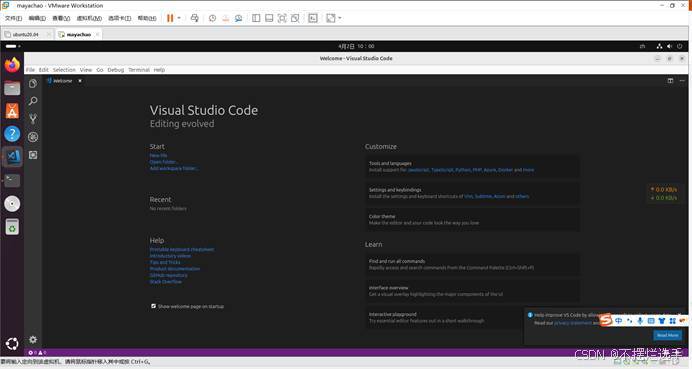The width and height of the screenshot is (692, 369).
Task: Open the Color theme customize item
Action: (473, 219)
